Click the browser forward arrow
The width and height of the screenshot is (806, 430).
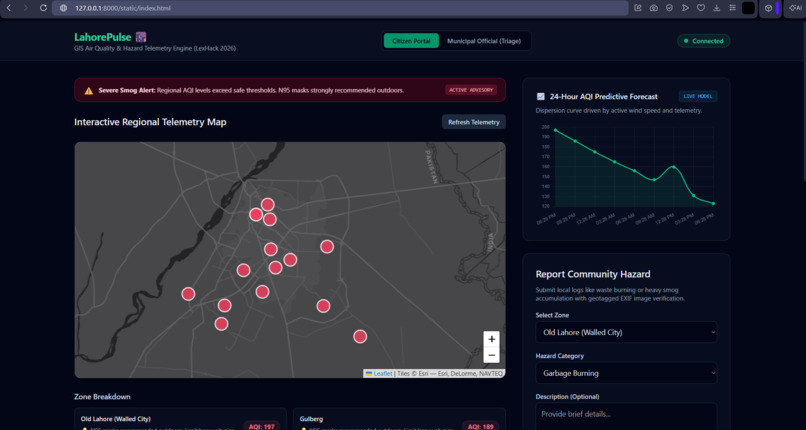[x=26, y=8]
